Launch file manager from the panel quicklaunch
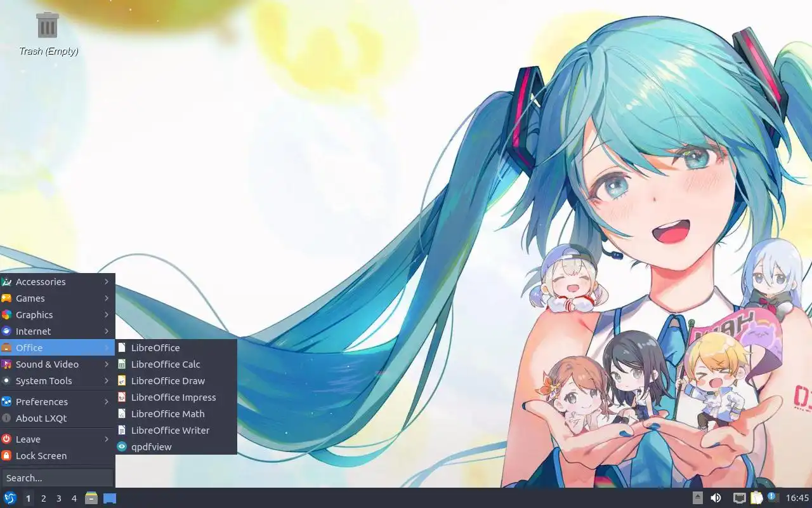 (x=91, y=498)
